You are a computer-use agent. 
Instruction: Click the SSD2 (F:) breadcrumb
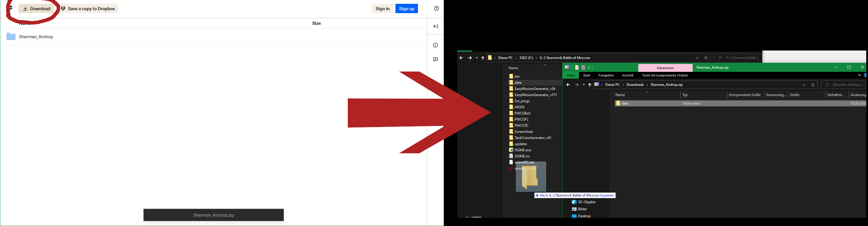coord(526,58)
